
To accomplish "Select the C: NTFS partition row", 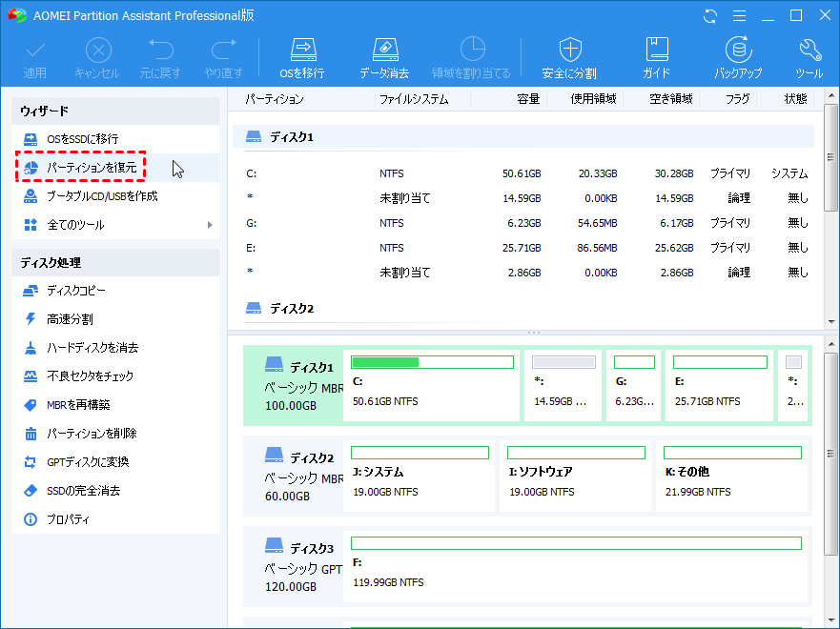I will [x=524, y=174].
